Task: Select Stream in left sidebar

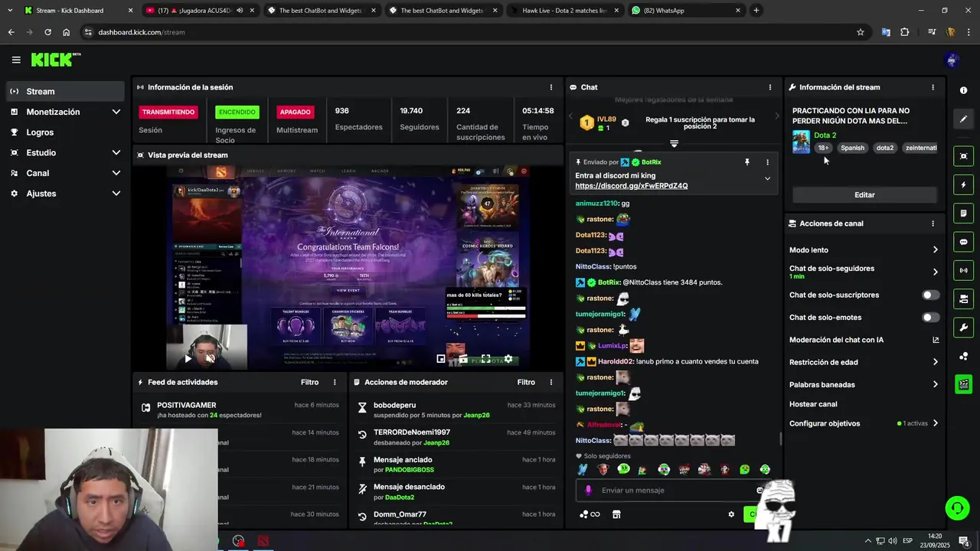Action: (x=66, y=91)
